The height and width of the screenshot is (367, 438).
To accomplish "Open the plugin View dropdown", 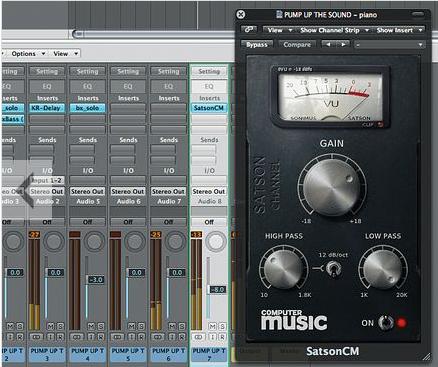I will coord(280,30).
